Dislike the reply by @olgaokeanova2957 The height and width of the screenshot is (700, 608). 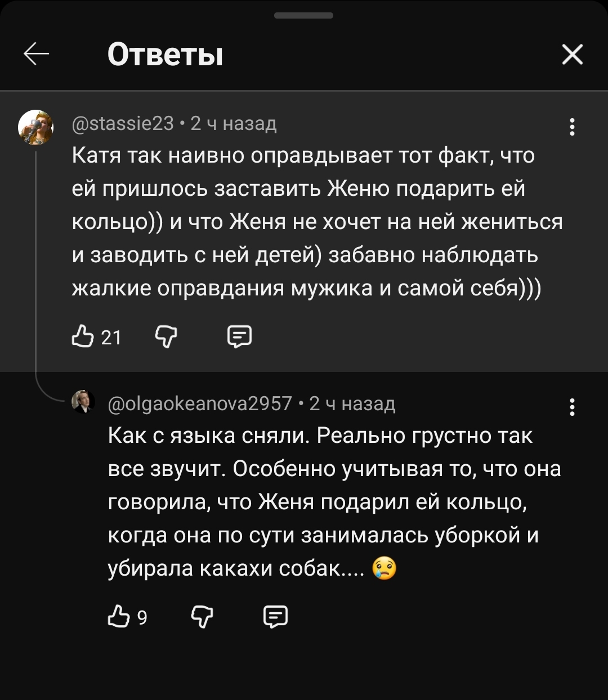[202, 617]
